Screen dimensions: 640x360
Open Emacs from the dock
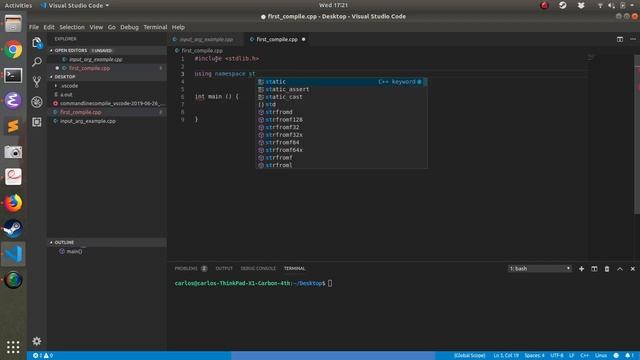click(13, 100)
